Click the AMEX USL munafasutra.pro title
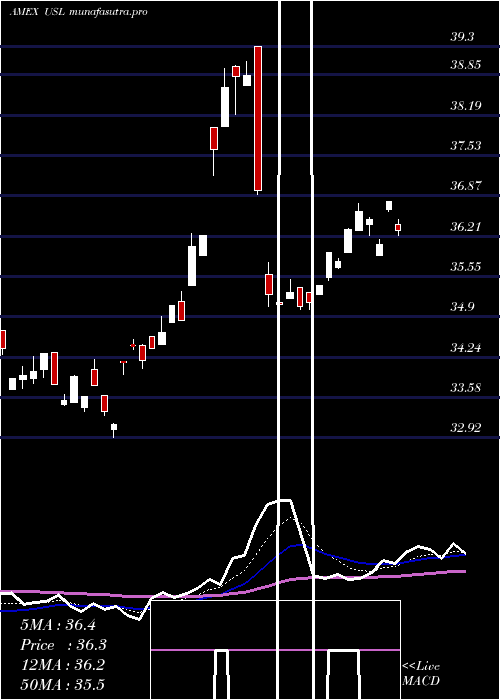 coord(79,12)
